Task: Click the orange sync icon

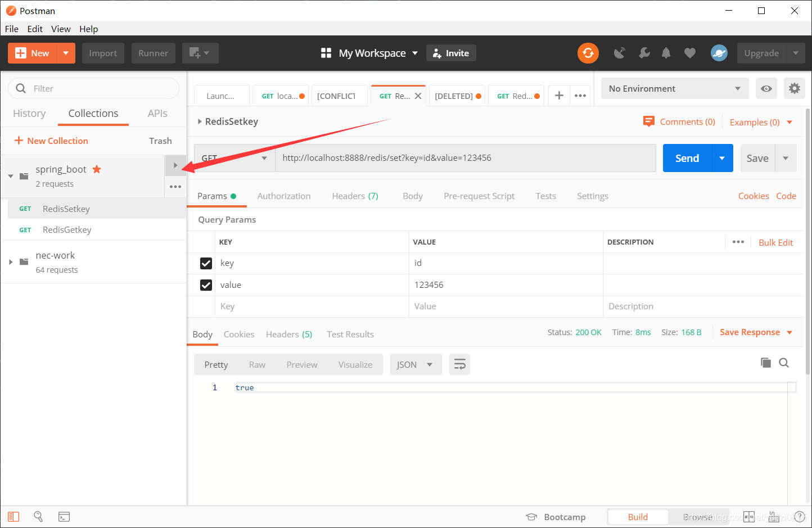Action: point(588,53)
